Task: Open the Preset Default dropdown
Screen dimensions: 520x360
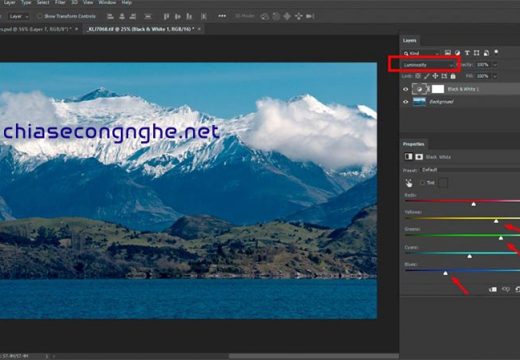Action: (x=470, y=170)
